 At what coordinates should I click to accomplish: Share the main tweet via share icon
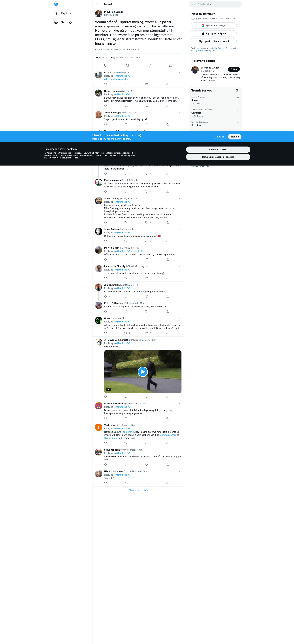171,65
